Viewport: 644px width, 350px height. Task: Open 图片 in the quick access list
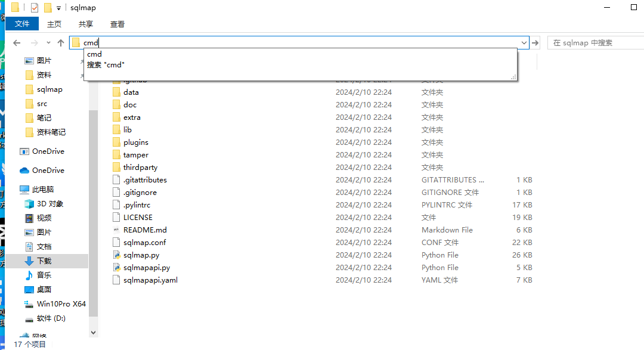click(x=44, y=61)
